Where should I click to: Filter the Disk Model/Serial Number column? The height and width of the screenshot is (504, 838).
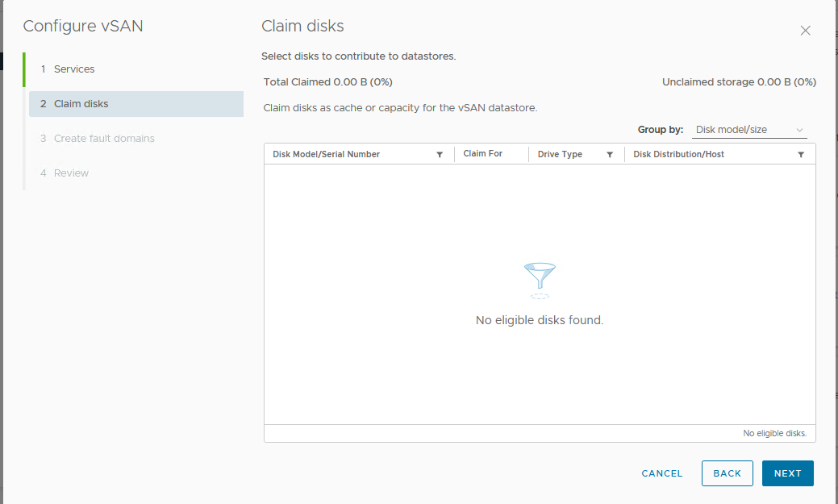click(440, 155)
